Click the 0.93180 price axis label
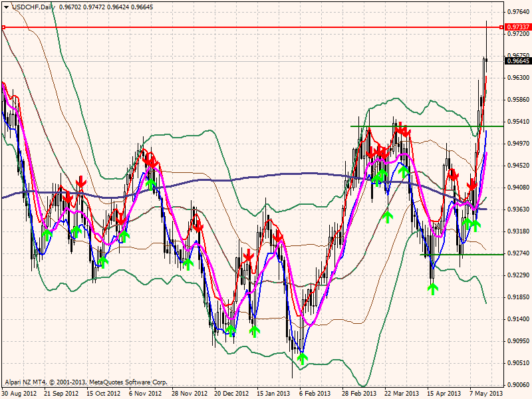Screen dimensions: 532x399 point(518,231)
